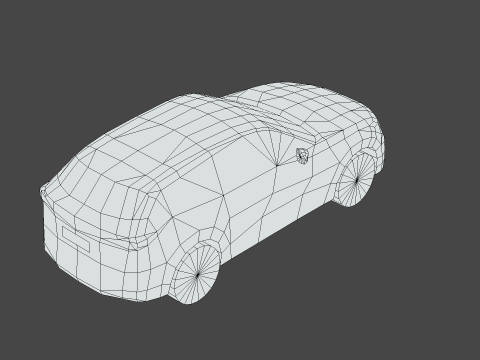
Task: Pick the fan vertex on the side window
Action: (277, 165)
